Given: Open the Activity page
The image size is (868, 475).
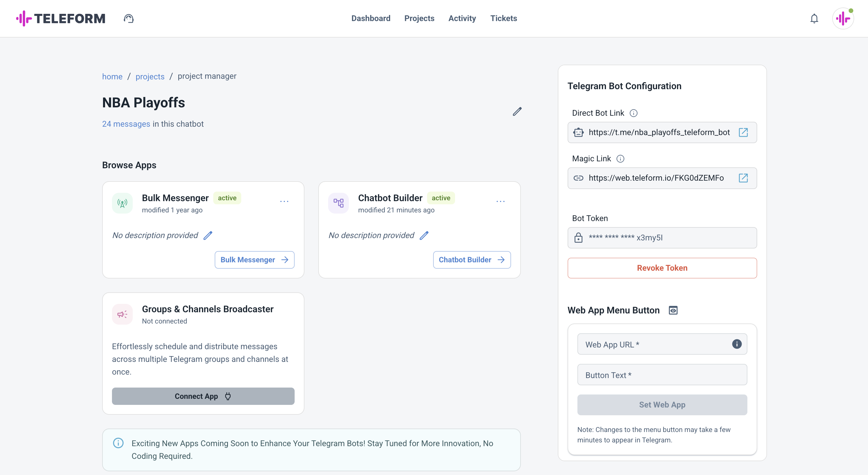Looking at the screenshot, I should [x=462, y=18].
